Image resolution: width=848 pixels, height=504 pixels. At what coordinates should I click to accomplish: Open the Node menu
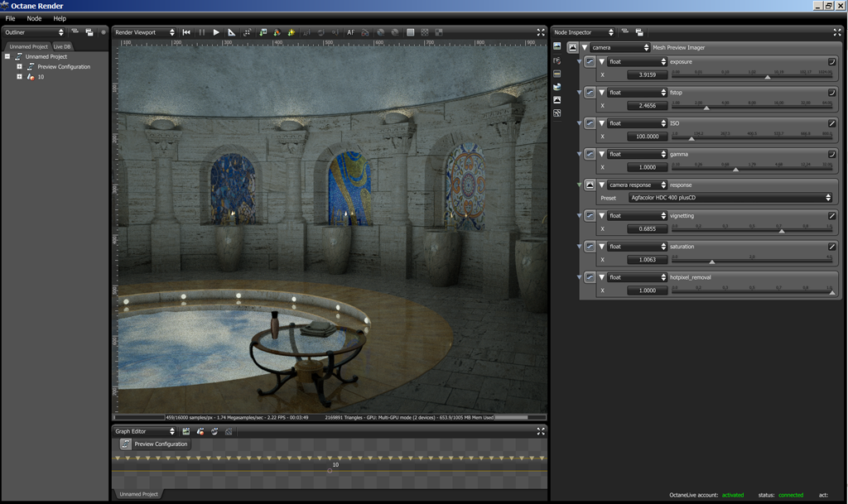34,18
